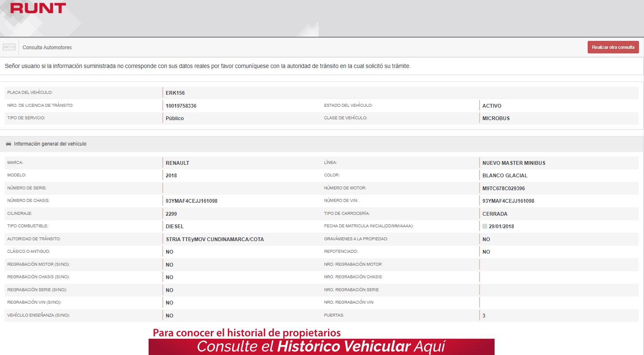644x355 pixels.
Task: Select the ACTIVO vehicle status value
Action: click(x=492, y=106)
